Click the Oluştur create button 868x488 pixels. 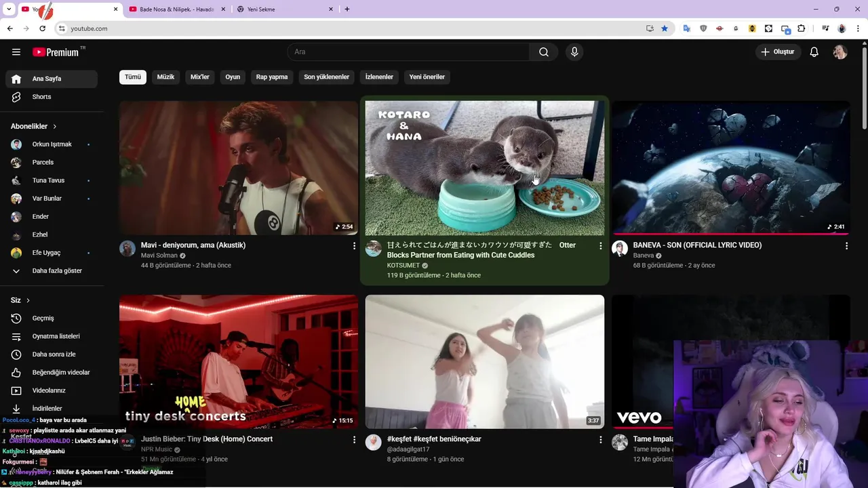click(x=778, y=52)
